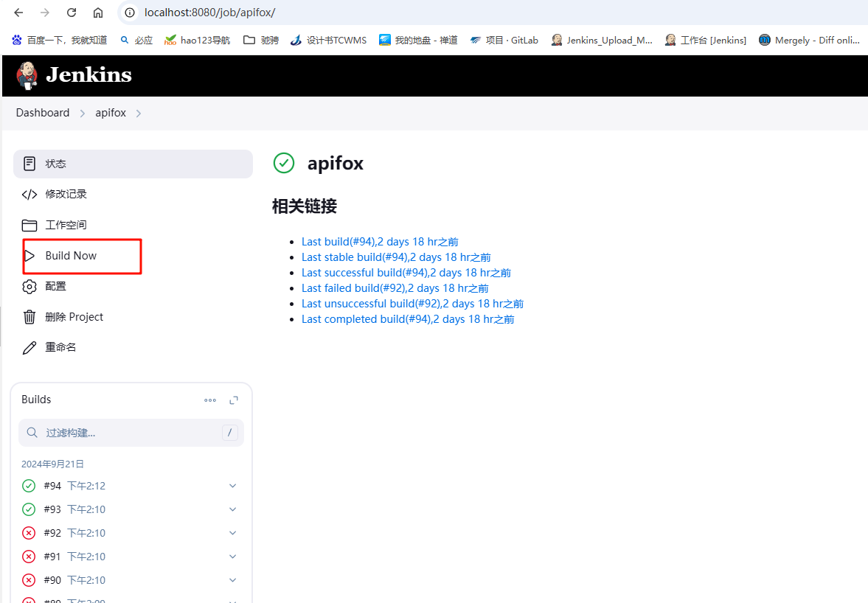The height and width of the screenshot is (603, 868).
Task: Expand the dropdown chevron for build #91
Action: [232, 557]
